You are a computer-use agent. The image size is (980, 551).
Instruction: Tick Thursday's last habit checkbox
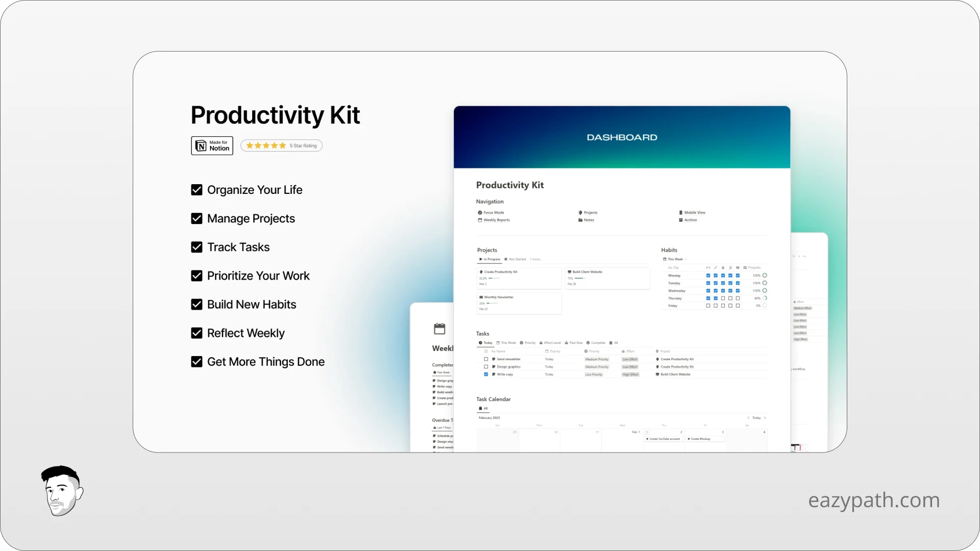click(738, 298)
